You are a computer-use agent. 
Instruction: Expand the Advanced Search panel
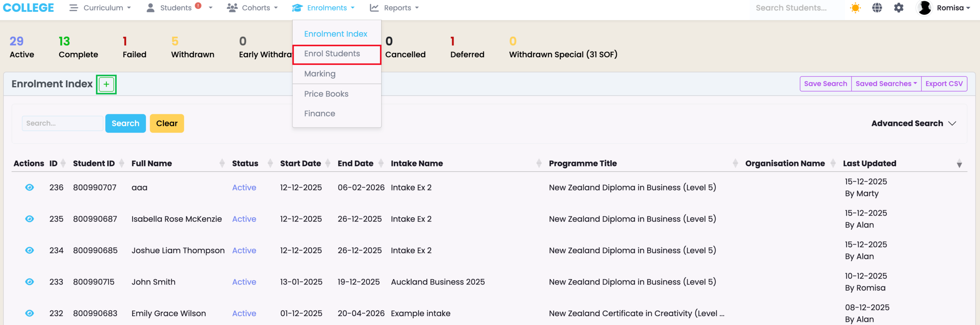click(x=913, y=123)
